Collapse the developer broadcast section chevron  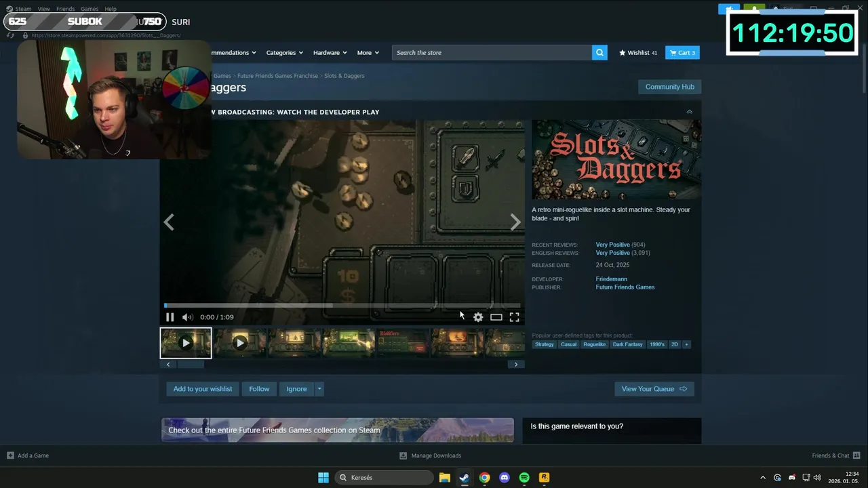[690, 112]
